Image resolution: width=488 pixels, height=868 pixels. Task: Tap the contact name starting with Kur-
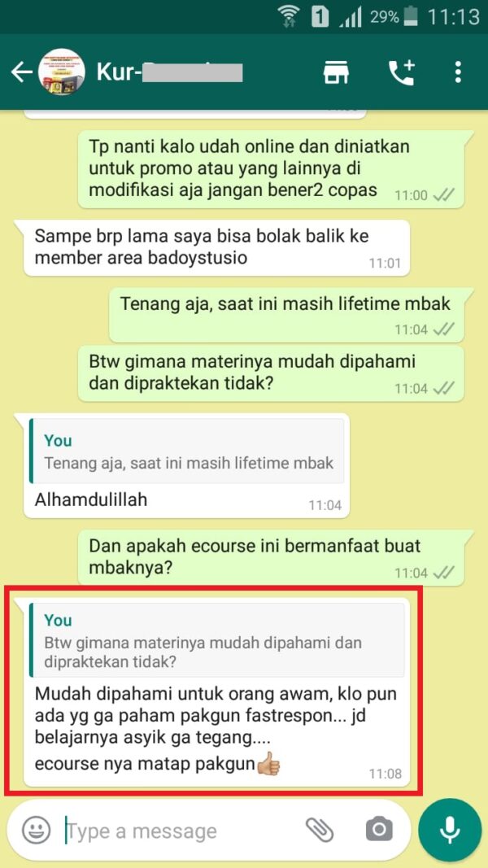[x=169, y=72]
